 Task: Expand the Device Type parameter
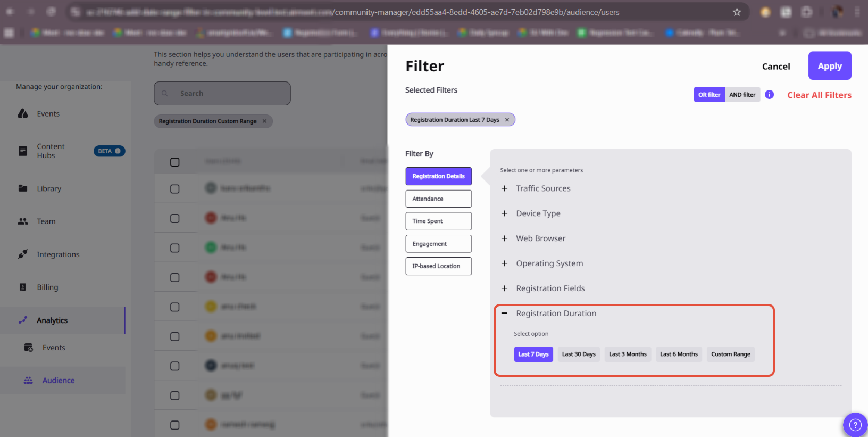coord(505,213)
